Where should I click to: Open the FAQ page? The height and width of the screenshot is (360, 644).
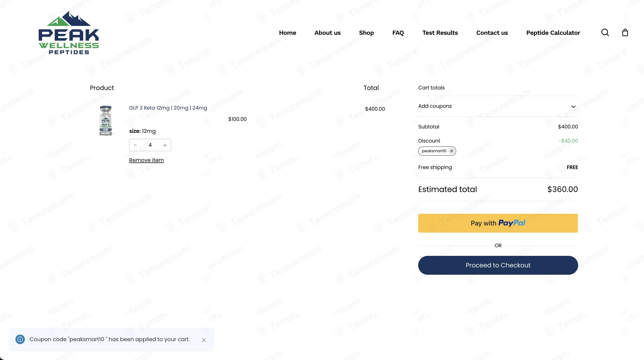(398, 33)
